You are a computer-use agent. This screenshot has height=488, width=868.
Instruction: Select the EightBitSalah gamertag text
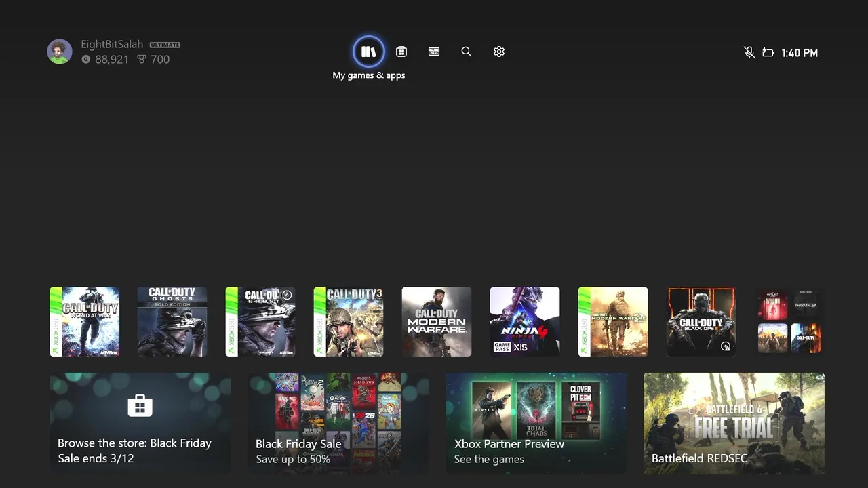pyautogui.click(x=112, y=45)
